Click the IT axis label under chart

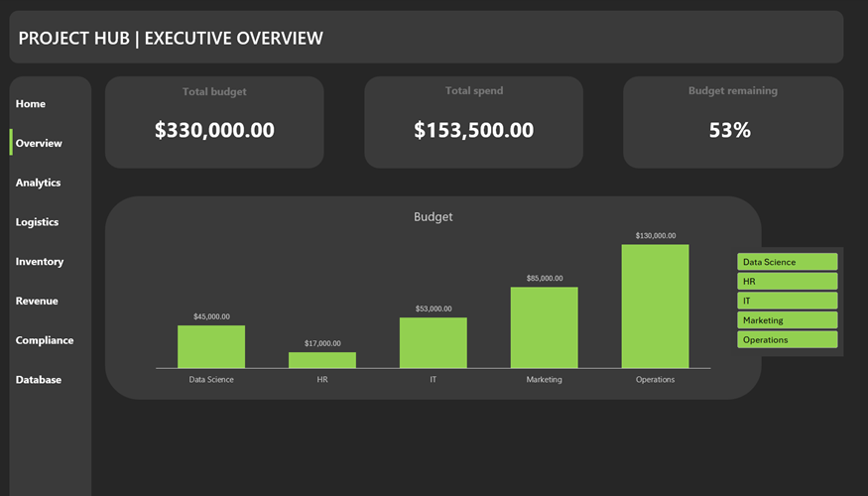click(434, 380)
